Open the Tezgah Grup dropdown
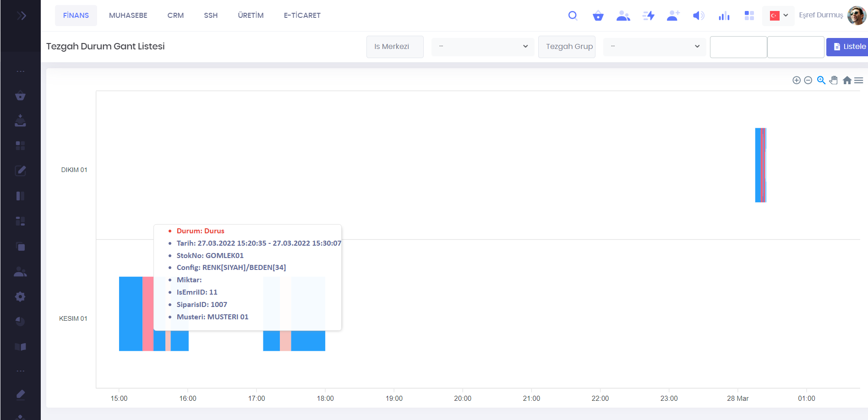Viewport: 868px width, 420px height. pyautogui.click(x=654, y=47)
